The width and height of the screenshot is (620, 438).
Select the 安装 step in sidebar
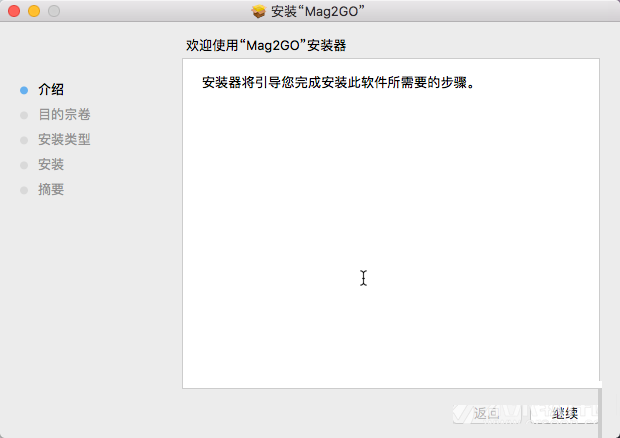pyautogui.click(x=51, y=164)
